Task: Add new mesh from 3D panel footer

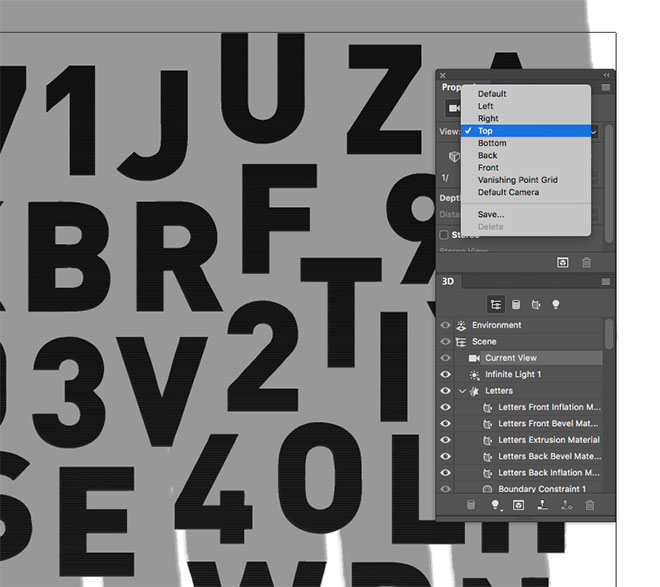Action: coord(471,504)
